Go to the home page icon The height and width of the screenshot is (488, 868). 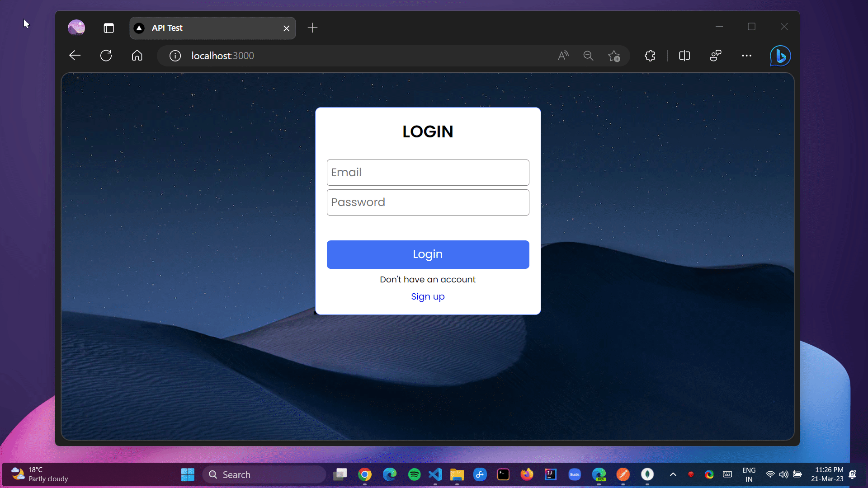tap(137, 56)
